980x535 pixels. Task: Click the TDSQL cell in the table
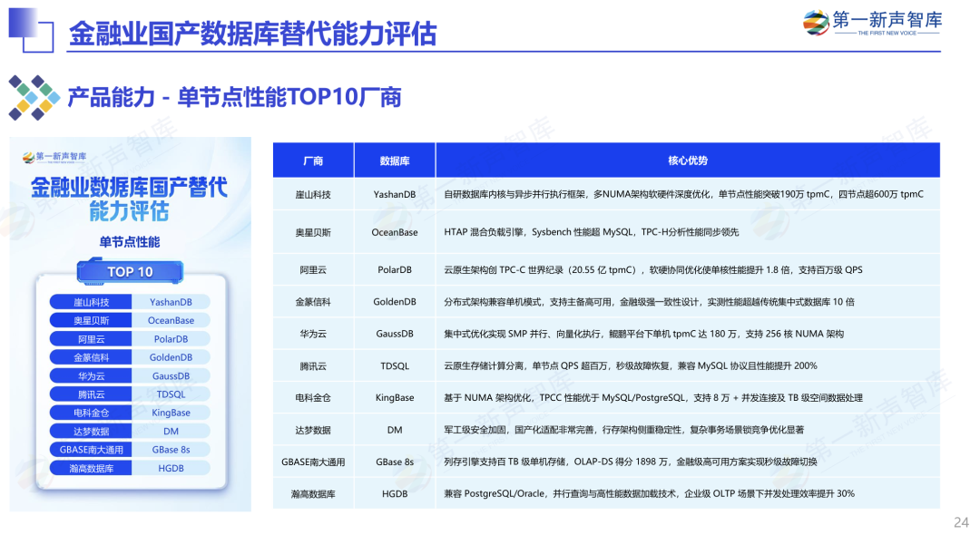click(394, 366)
